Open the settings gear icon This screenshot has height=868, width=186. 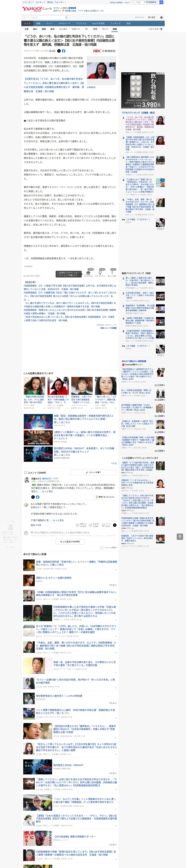pyautogui.click(x=161, y=17)
